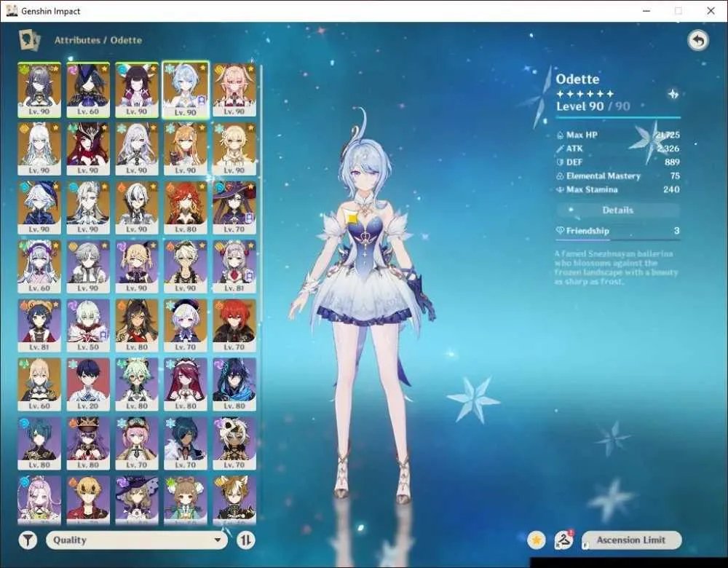The width and height of the screenshot is (728, 568).
Task: Click the Snezhnayan ballerina description text
Action: [616, 267]
